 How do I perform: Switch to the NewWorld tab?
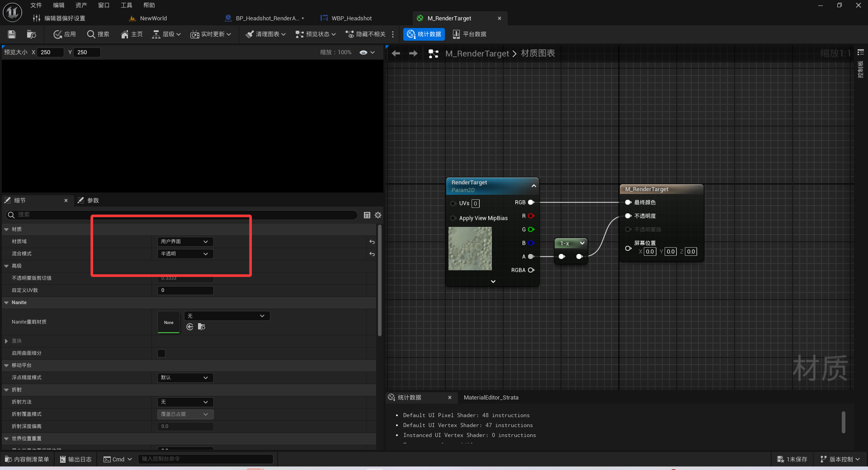[148, 19]
